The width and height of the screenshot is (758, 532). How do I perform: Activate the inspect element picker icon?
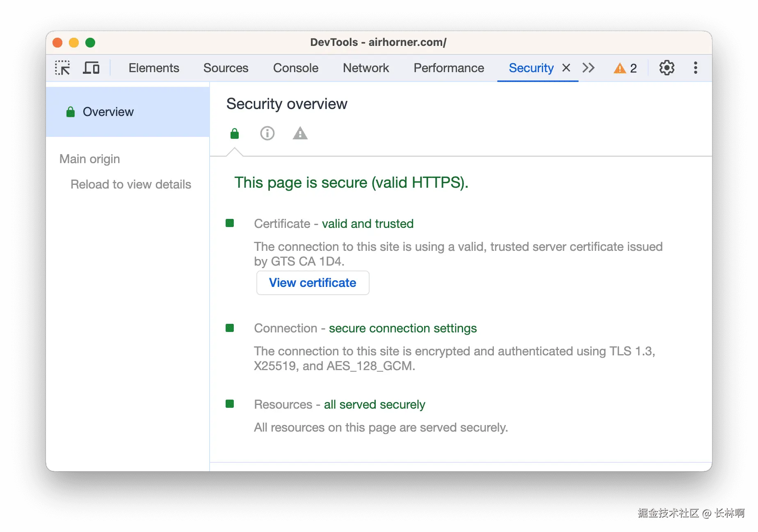pos(62,68)
